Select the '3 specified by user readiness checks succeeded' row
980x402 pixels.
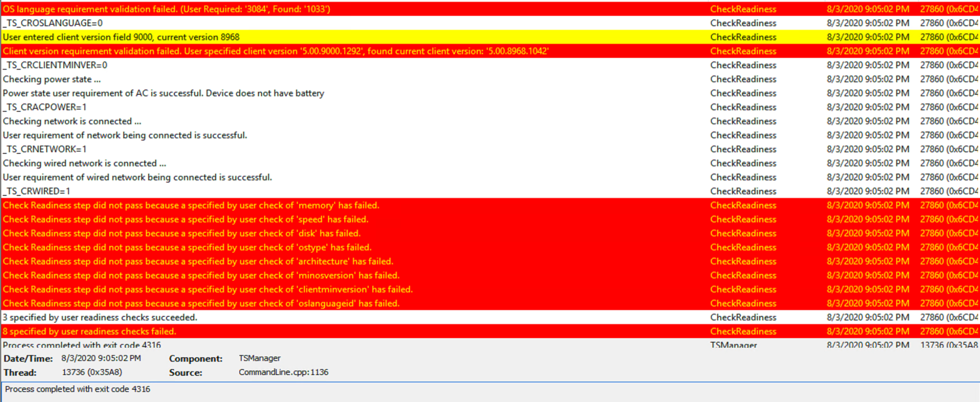coord(100,317)
